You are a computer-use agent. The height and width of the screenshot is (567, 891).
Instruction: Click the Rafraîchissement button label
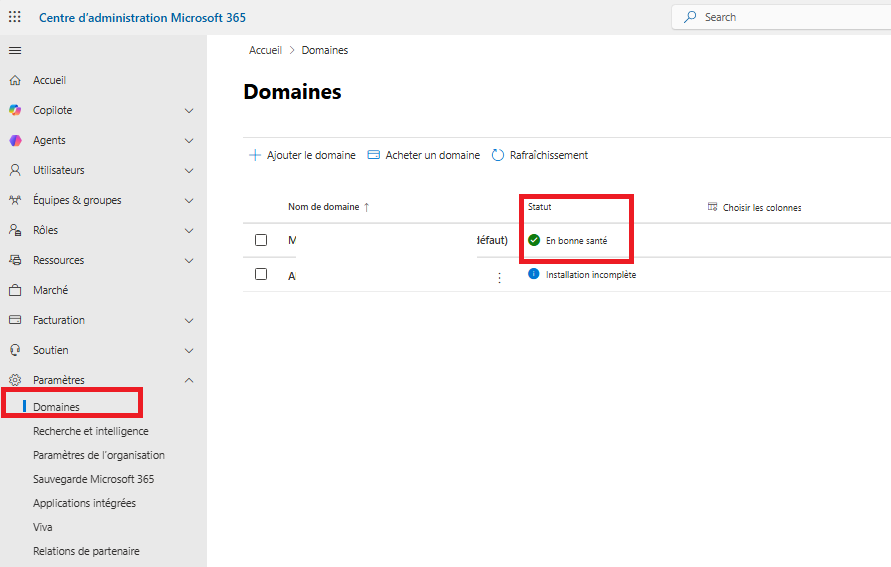pyautogui.click(x=549, y=155)
